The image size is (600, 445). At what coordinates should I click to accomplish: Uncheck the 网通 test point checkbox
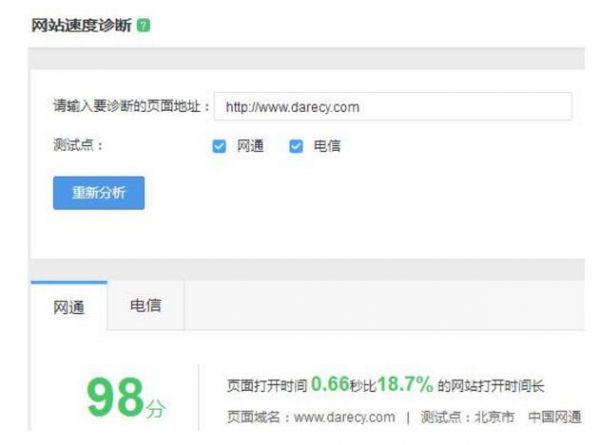tap(220, 146)
